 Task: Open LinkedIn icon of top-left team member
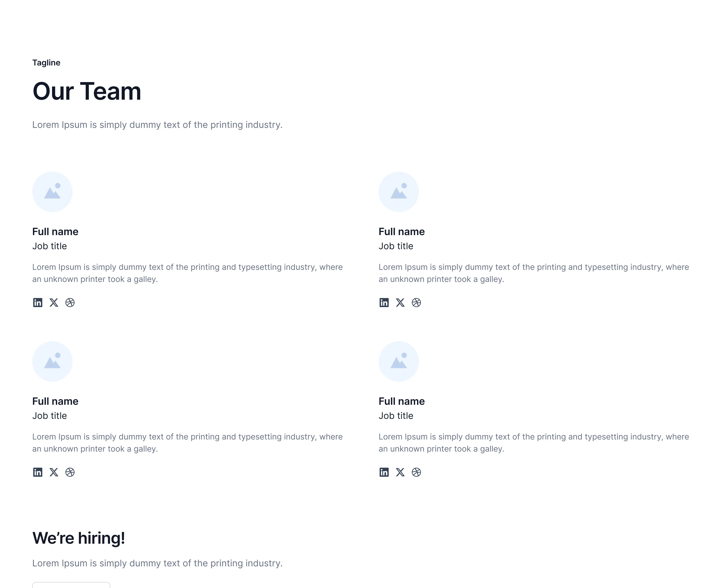(38, 303)
